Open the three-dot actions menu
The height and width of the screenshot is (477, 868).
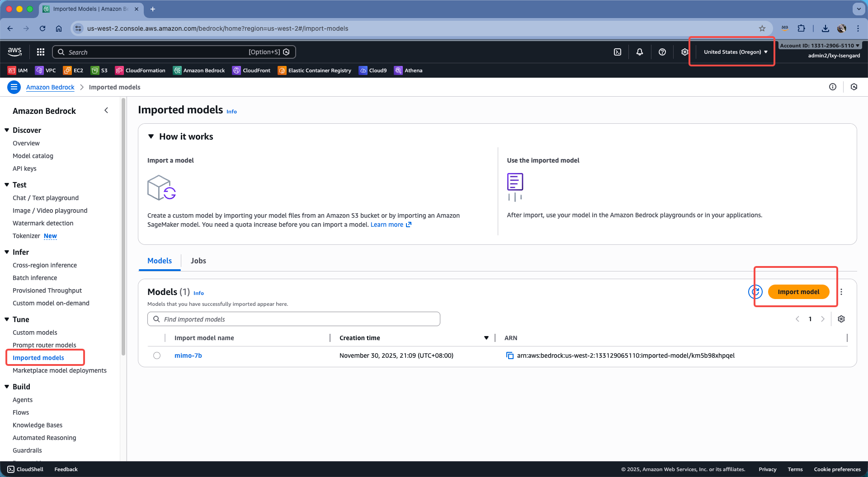tap(841, 292)
